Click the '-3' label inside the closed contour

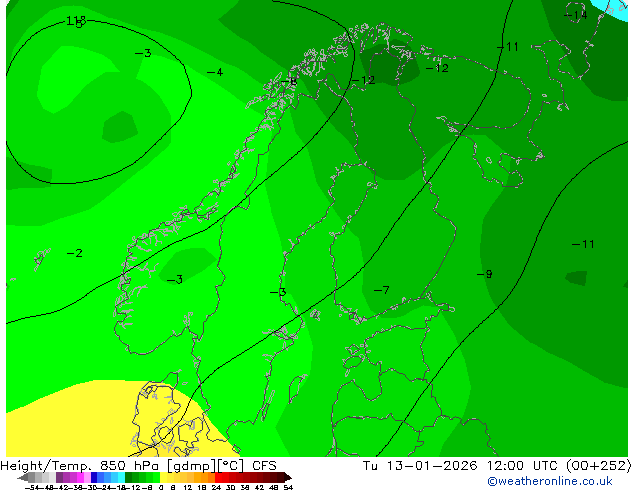143,53
